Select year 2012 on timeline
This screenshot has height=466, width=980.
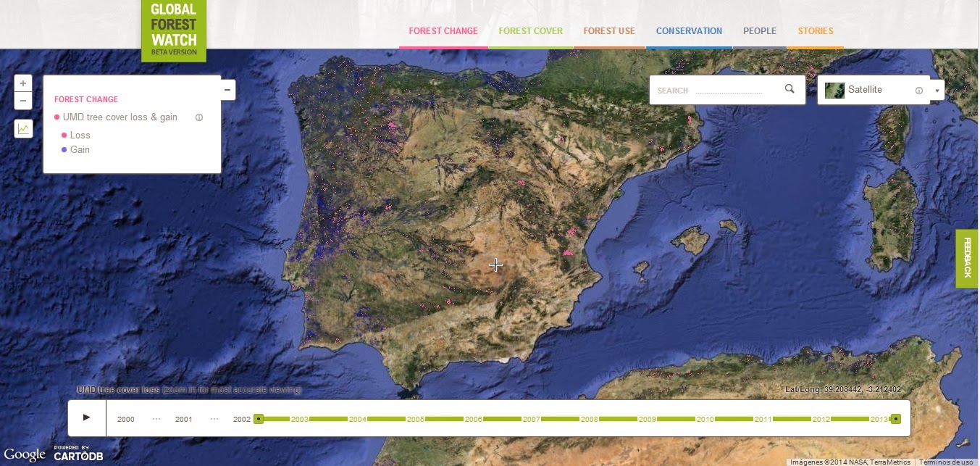tap(821, 420)
